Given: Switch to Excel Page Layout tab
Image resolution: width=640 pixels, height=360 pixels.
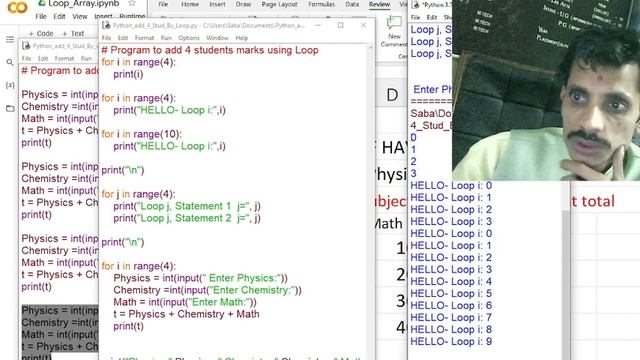Looking at the screenshot, I should [x=279, y=4].
